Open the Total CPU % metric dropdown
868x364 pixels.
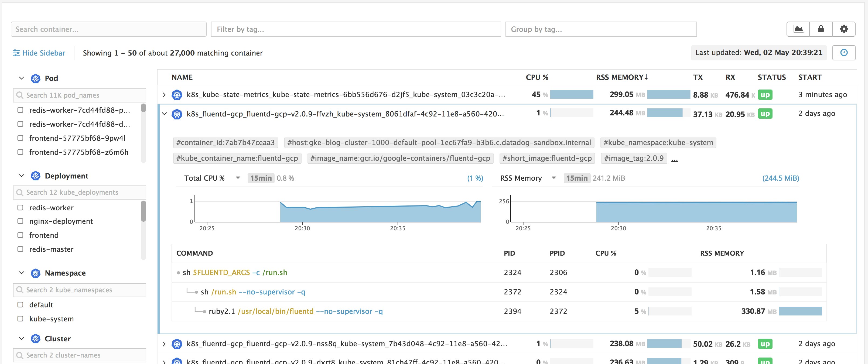tap(238, 178)
